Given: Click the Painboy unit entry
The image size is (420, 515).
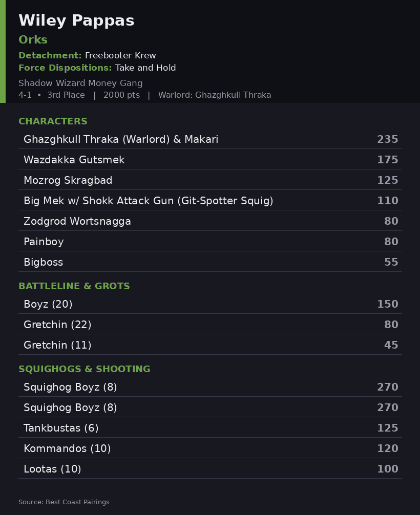Looking at the screenshot, I should click(x=210, y=242).
